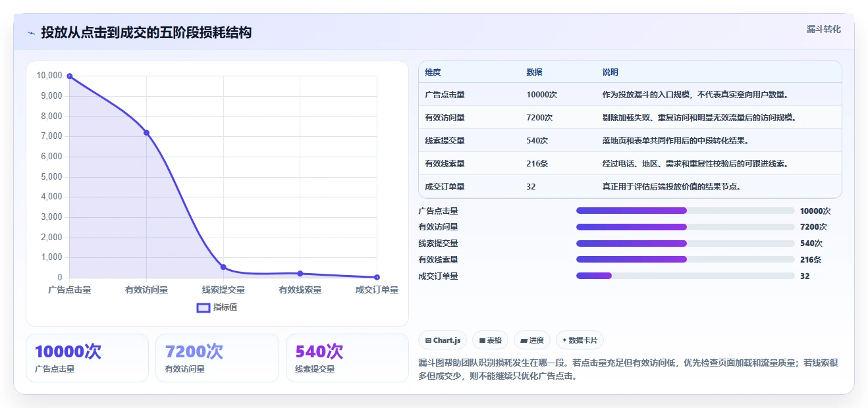Click the 5,000 y-axis tick label
The image size is (868, 408).
[51, 177]
